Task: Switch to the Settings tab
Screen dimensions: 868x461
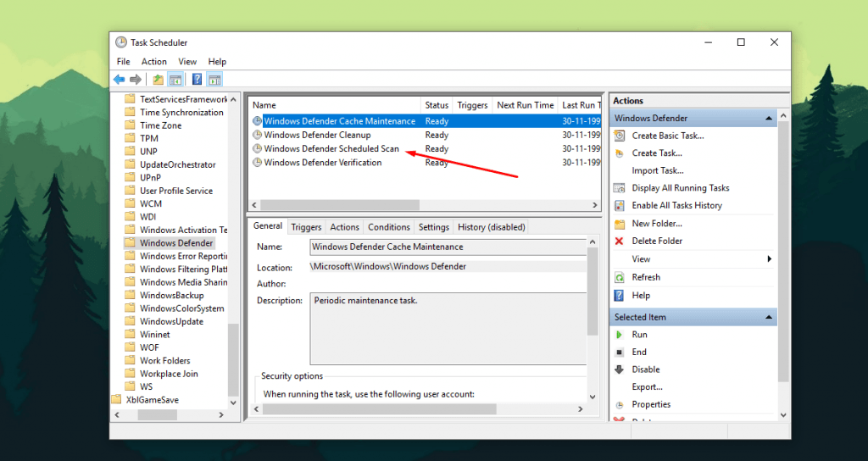Action: tap(433, 227)
